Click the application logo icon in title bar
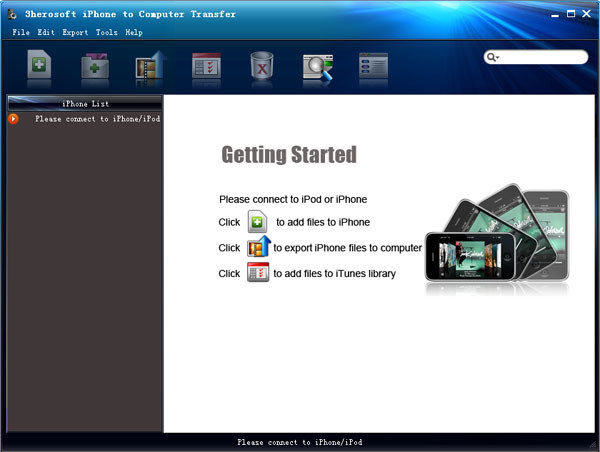This screenshot has width=600, height=452. click(x=12, y=14)
